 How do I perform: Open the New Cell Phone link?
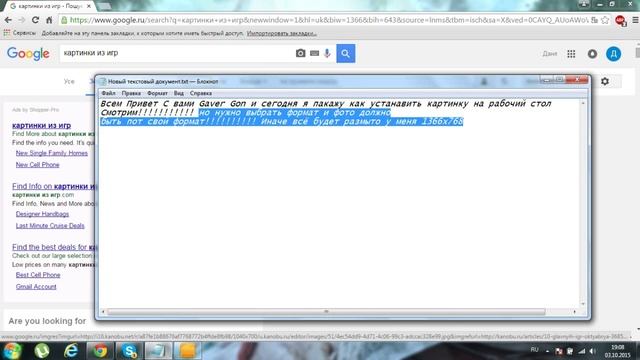tap(38, 165)
